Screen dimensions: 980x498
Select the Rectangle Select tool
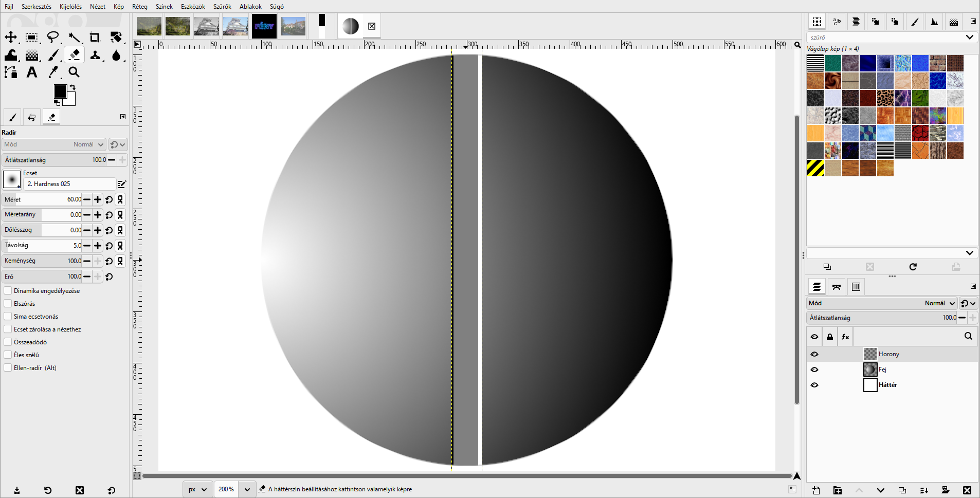32,37
